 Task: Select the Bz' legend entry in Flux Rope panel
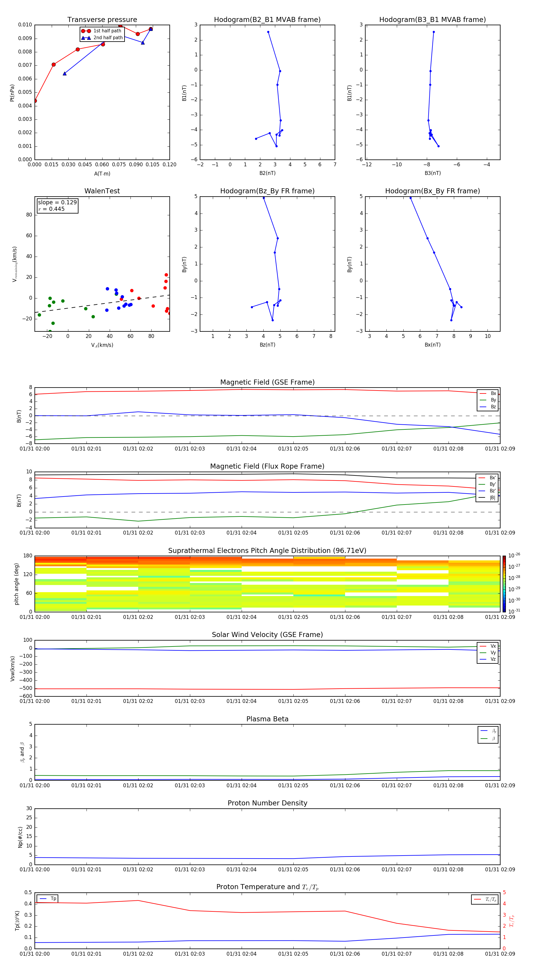pos(487,491)
